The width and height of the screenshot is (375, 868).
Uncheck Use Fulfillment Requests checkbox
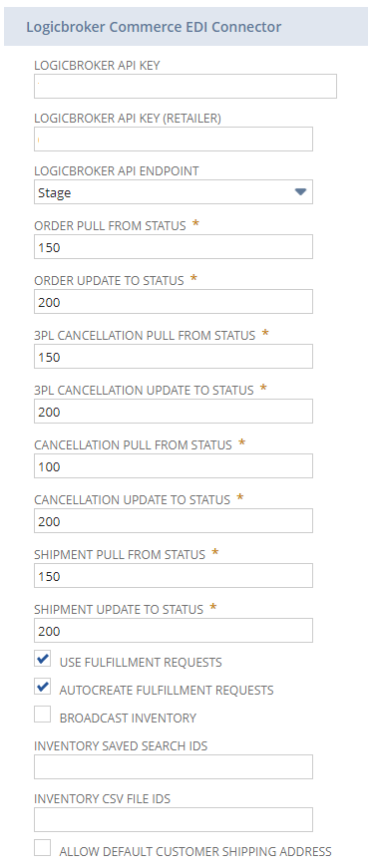pyautogui.click(x=43, y=660)
